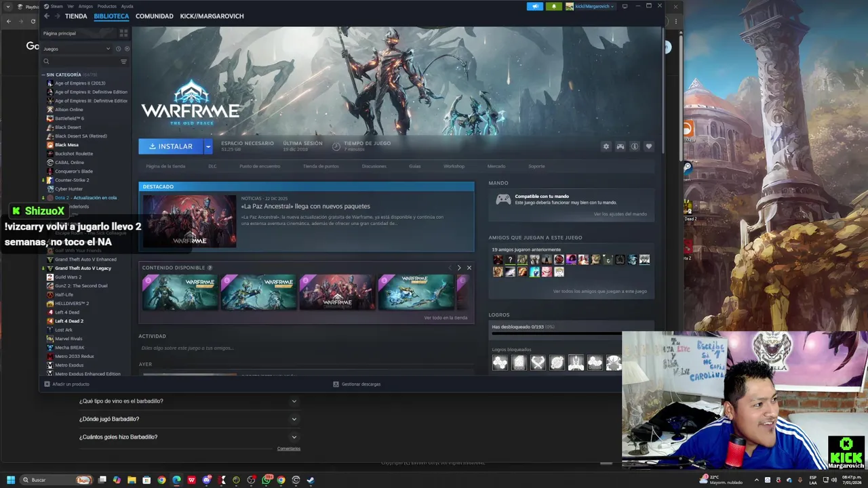Click the achievements progress bar
The width and height of the screenshot is (868, 488).
coord(571,333)
